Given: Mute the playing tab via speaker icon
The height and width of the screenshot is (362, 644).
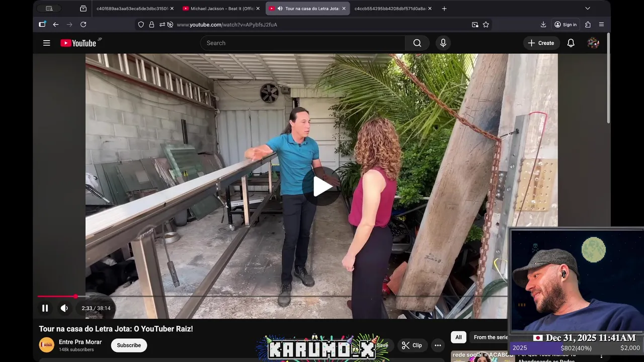Looking at the screenshot, I should (x=280, y=9).
